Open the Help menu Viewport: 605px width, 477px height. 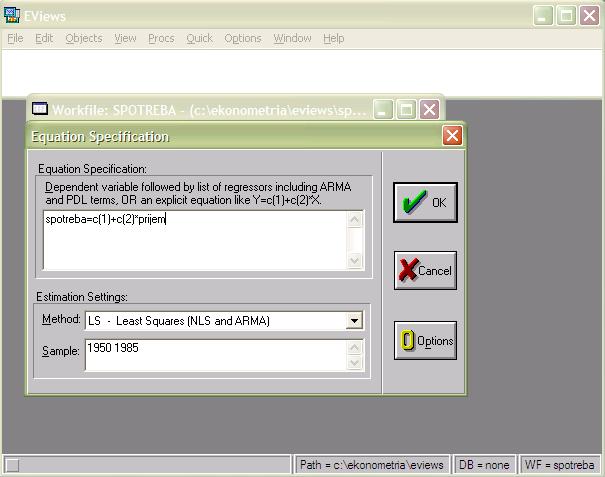point(333,38)
